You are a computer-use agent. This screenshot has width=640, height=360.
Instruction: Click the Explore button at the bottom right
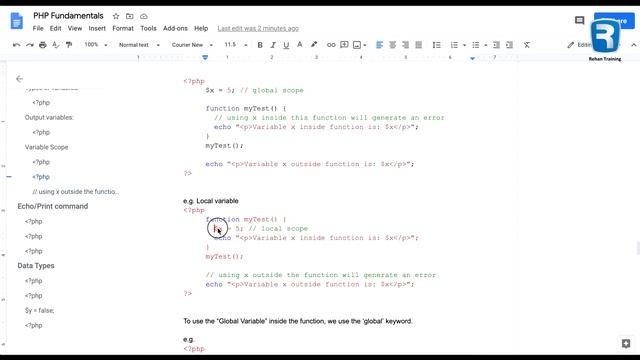[x=626, y=344]
